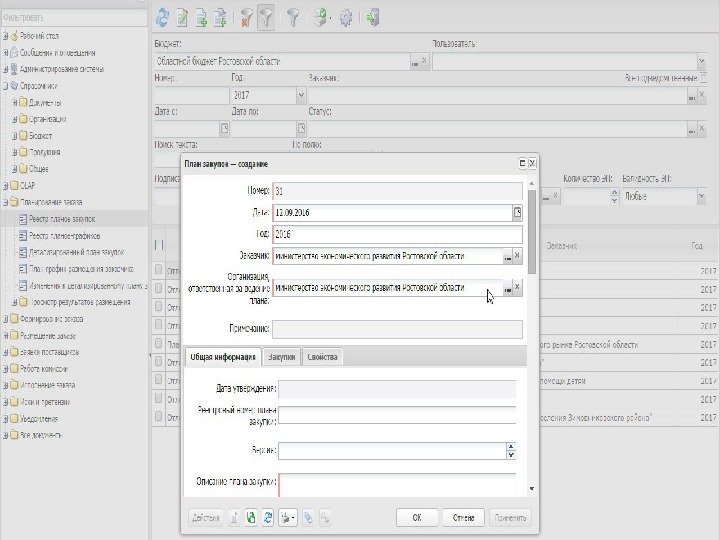Click the create document with copy icon

pos(220,17)
